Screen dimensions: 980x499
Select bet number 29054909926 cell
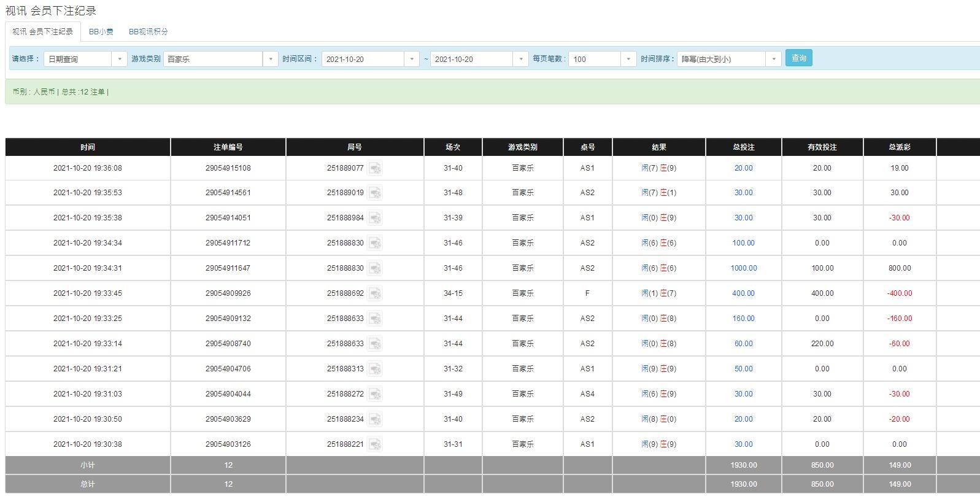tap(228, 293)
